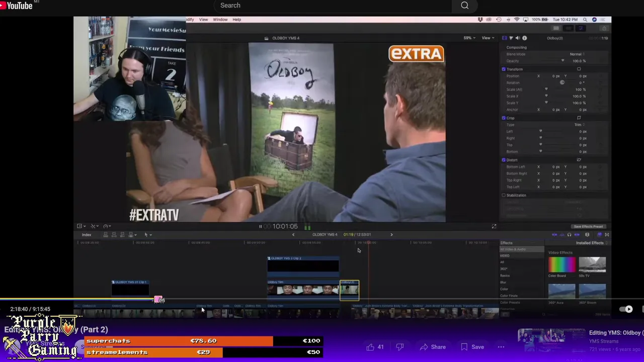644x362 pixels.
Task: Click the Distort on-screen controls icon
Action: pyautogui.click(x=579, y=160)
